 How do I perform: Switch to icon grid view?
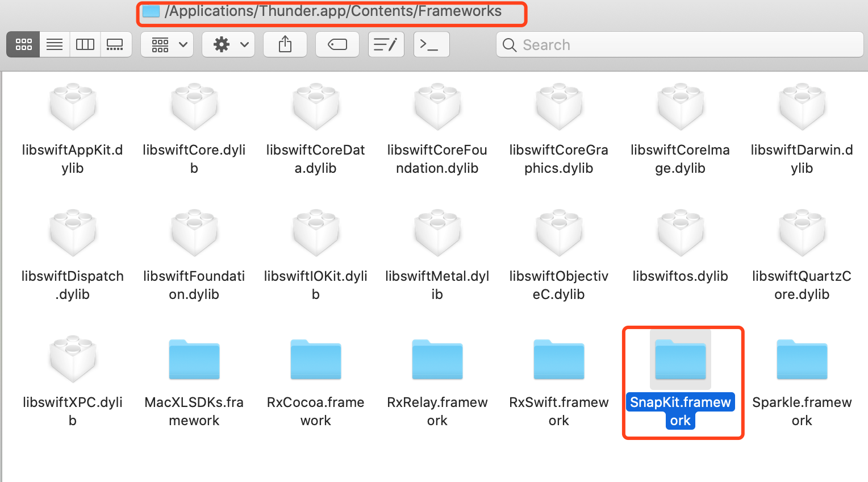[23, 44]
